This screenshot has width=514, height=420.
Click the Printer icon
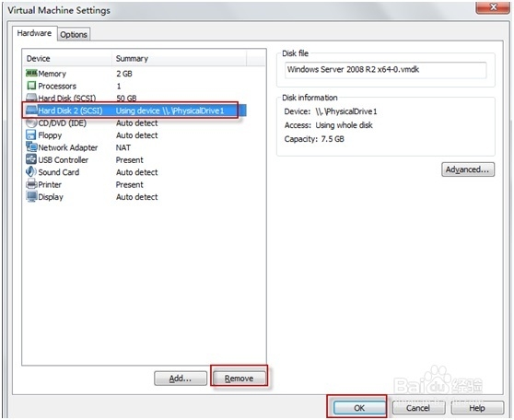31,184
